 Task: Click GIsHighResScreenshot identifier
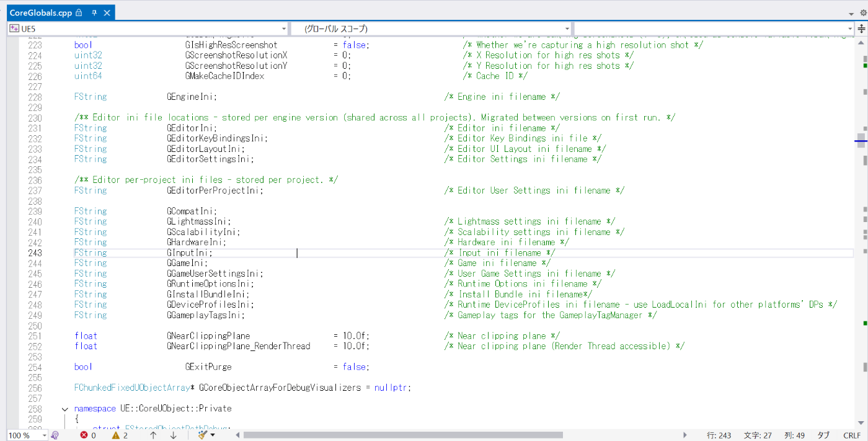coord(231,45)
